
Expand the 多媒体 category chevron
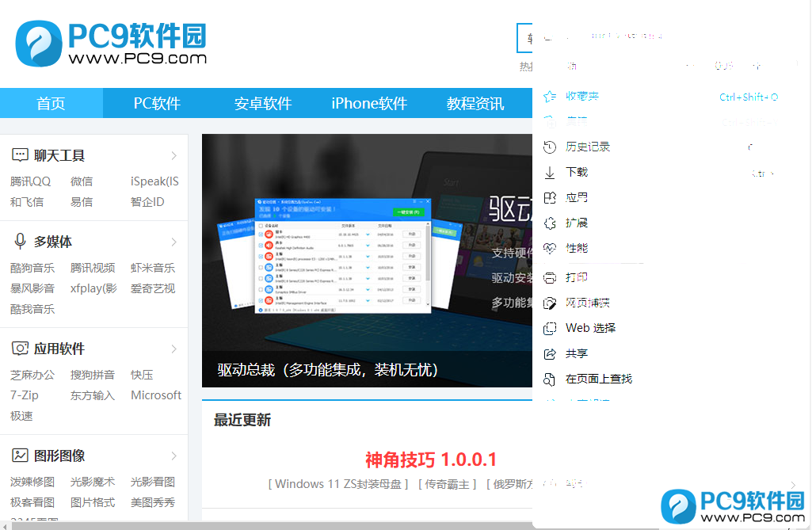tap(174, 242)
